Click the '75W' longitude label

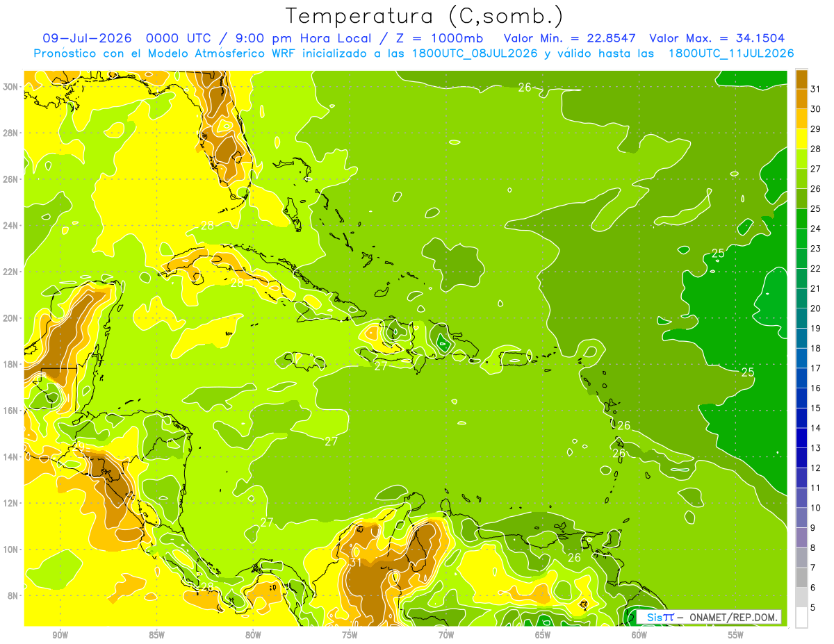point(350,635)
